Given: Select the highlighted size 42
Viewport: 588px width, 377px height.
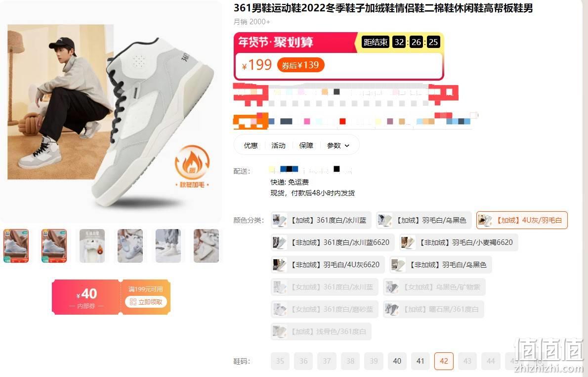Looking at the screenshot, I should click(444, 361).
